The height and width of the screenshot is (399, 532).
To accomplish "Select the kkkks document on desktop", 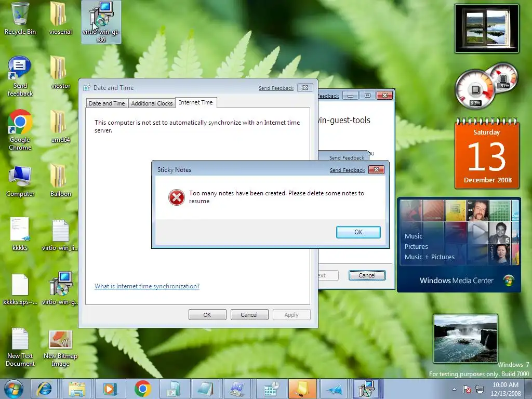I will [x=20, y=234].
